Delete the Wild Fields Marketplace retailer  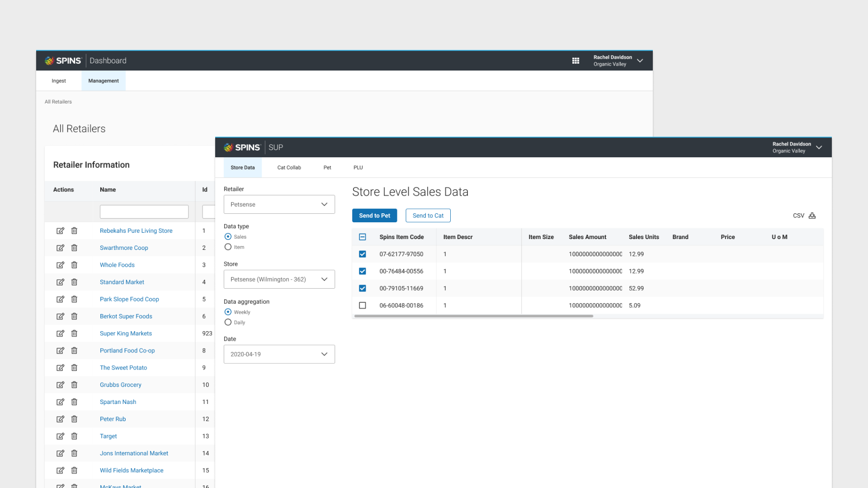pyautogui.click(x=74, y=470)
